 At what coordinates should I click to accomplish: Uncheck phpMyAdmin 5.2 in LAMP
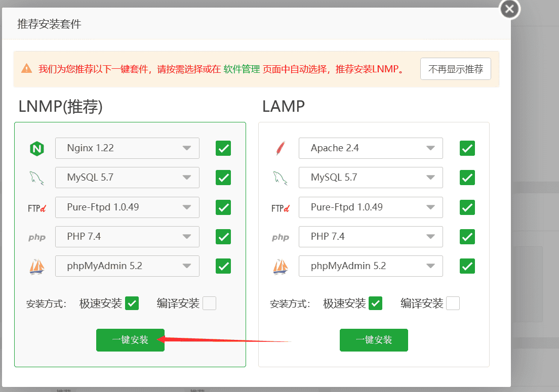(x=467, y=266)
